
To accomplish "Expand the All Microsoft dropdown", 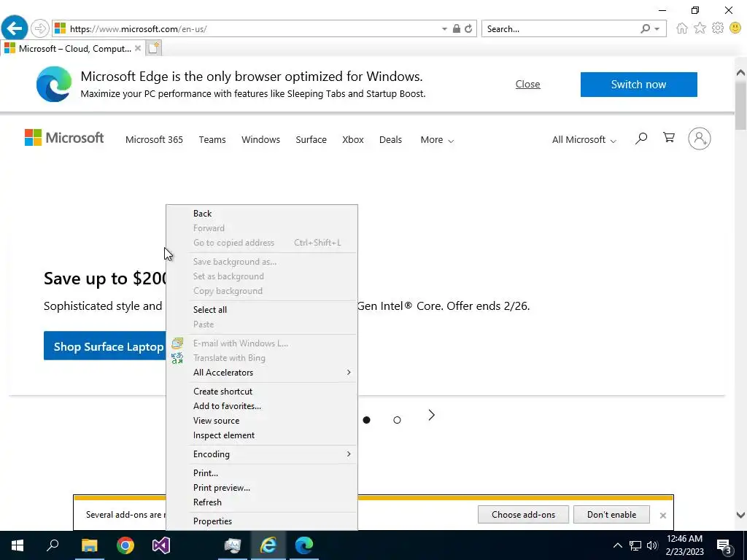I will click(x=584, y=139).
